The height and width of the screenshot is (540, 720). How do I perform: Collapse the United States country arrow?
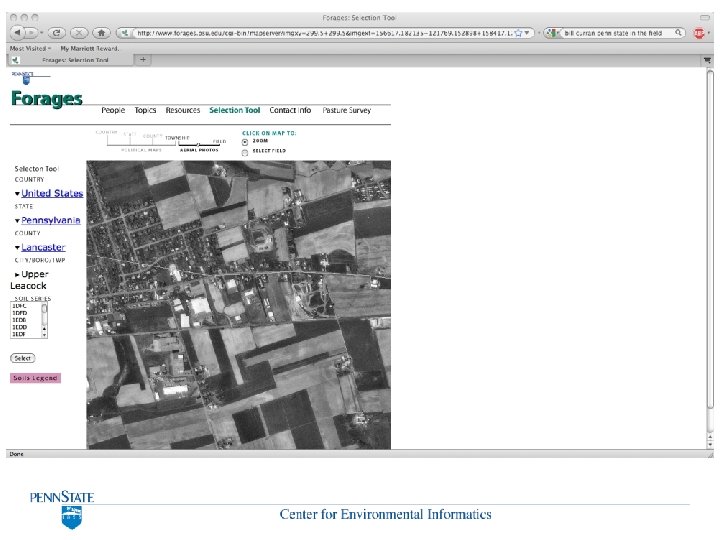click(17, 194)
